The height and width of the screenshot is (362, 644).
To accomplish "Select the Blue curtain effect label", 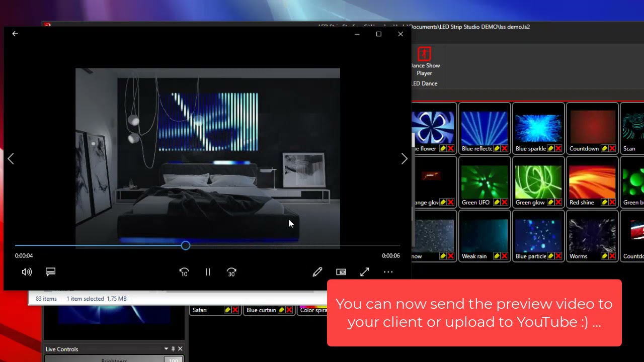I will point(261,310).
